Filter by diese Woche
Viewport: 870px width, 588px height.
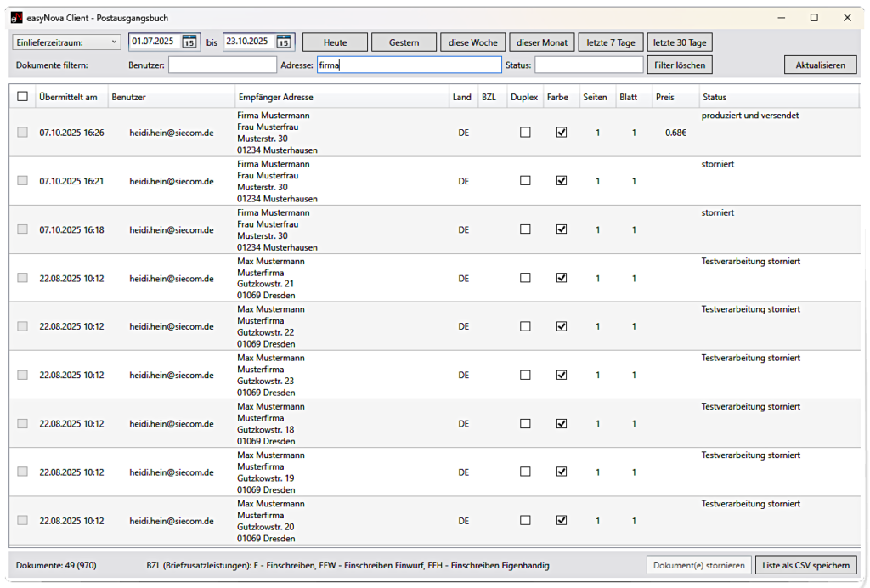(x=472, y=42)
